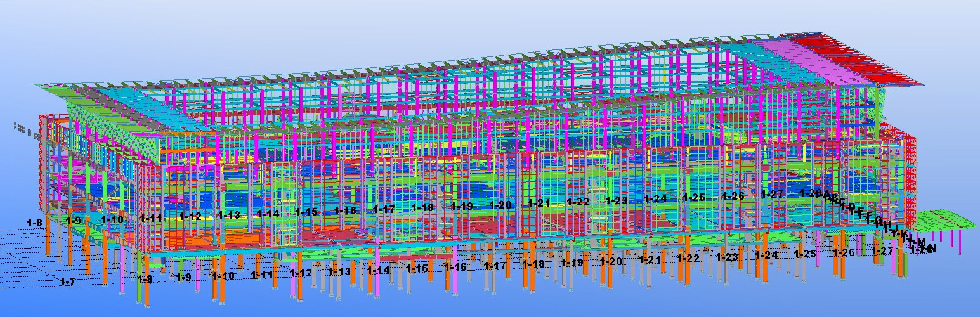Image resolution: width=980 pixels, height=317 pixels.
Task: Pick the lower-row 1-19 grid label
Action: pyautogui.click(x=572, y=262)
